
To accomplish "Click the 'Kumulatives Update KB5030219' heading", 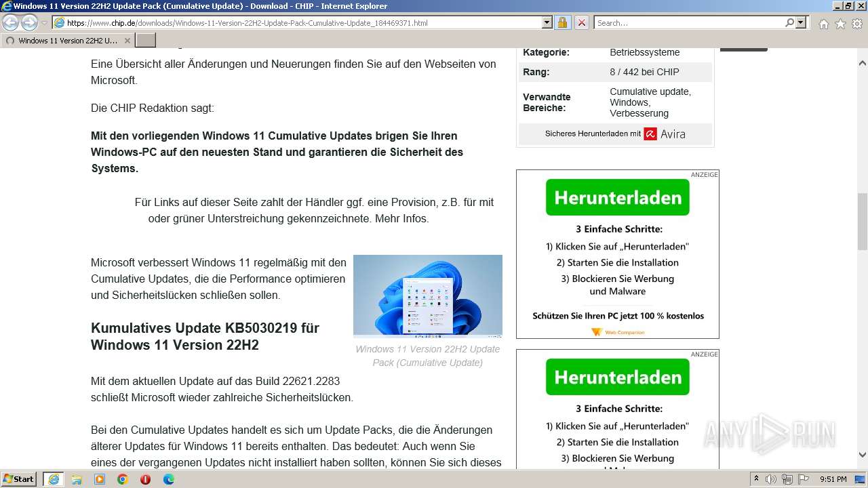I will (x=205, y=336).
